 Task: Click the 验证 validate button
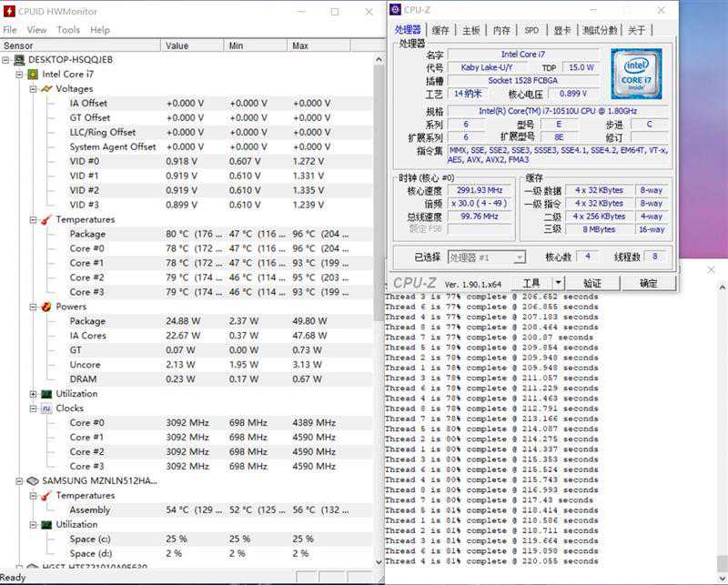(592, 283)
